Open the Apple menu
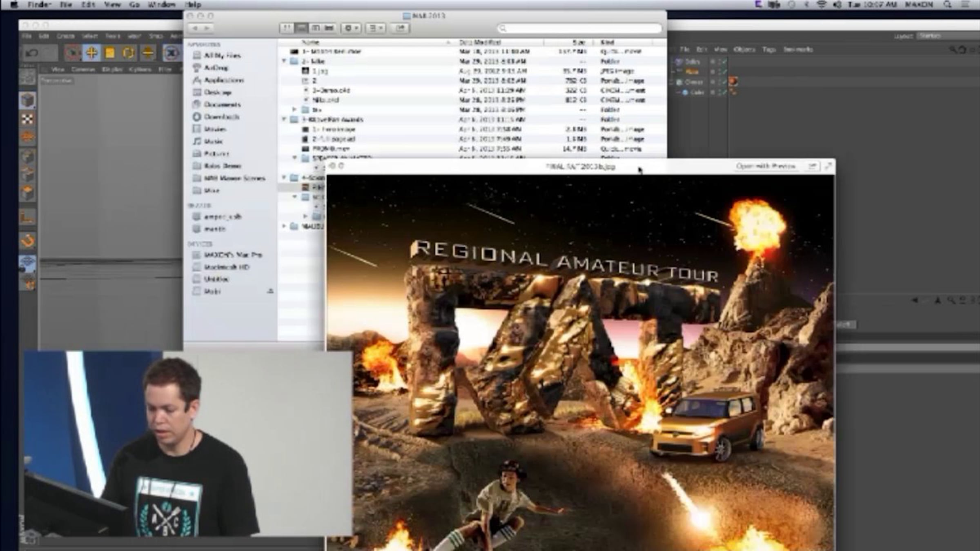Screen dimensions: 980x551 tap(15, 4)
